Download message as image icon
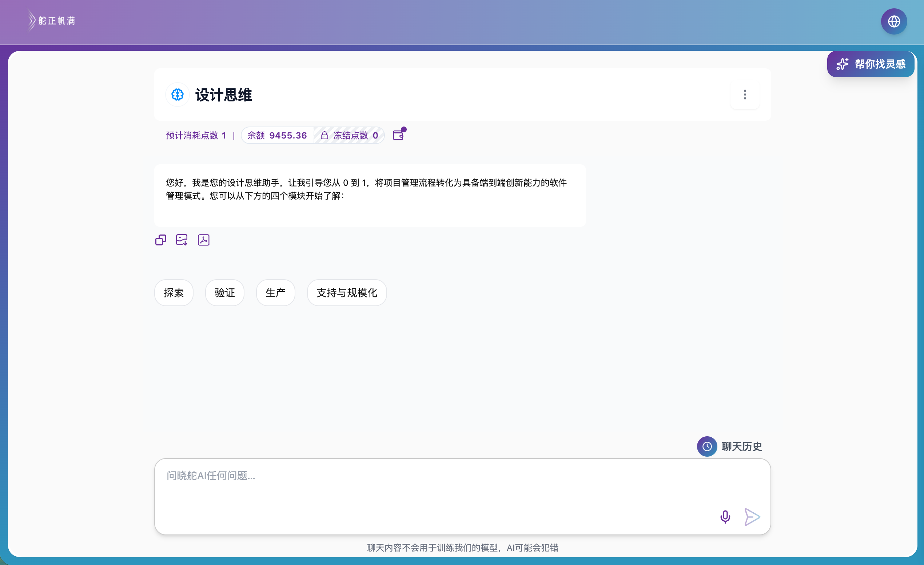Screen dimensions: 924x565 pos(182,240)
